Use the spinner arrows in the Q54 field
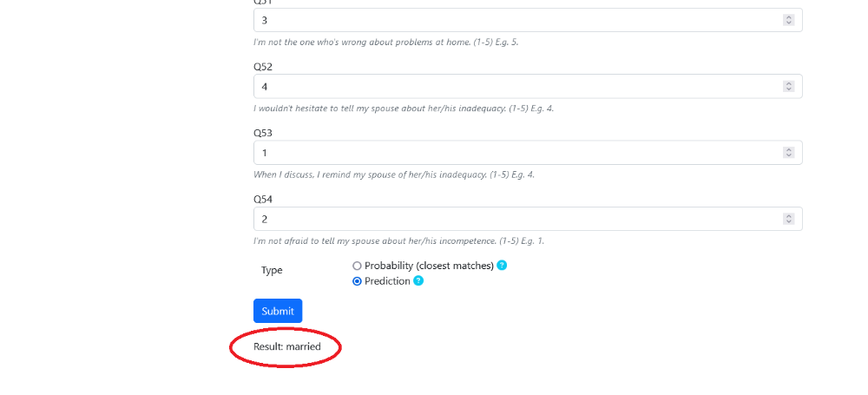 click(x=788, y=219)
